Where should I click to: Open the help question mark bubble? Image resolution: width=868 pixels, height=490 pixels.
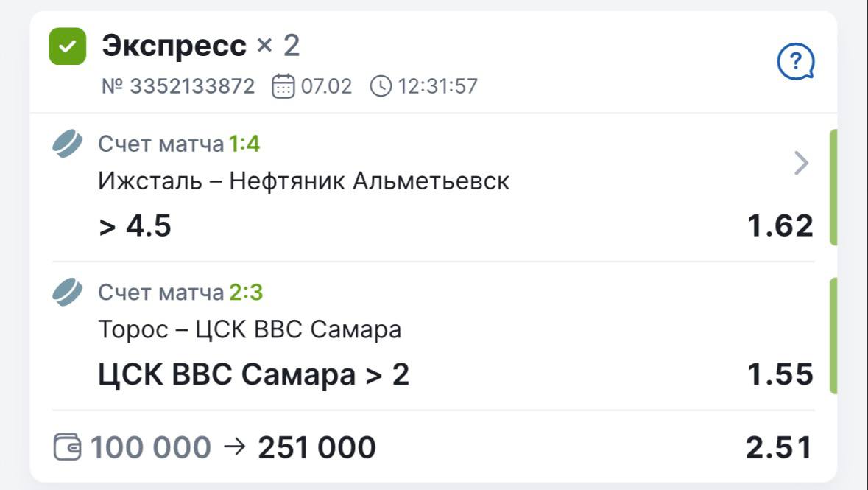pos(796,62)
